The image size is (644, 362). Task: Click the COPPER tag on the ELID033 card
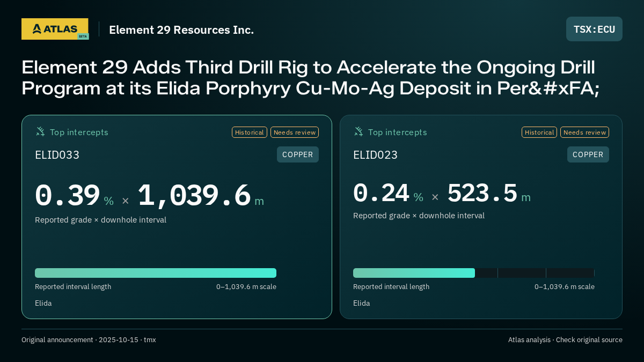pyautogui.click(x=298, y=154)
